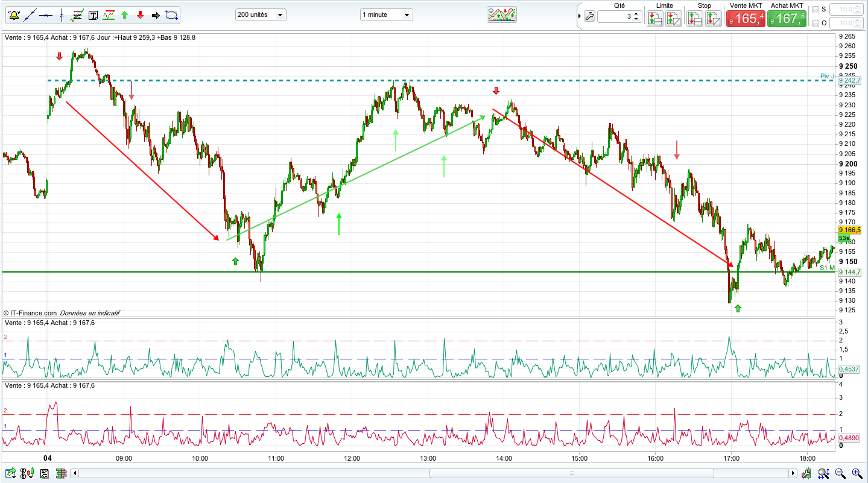Pick the red down arrow drawing tool
The height and width of the screenshot is (483, 868).
click(x=140, y=15)
